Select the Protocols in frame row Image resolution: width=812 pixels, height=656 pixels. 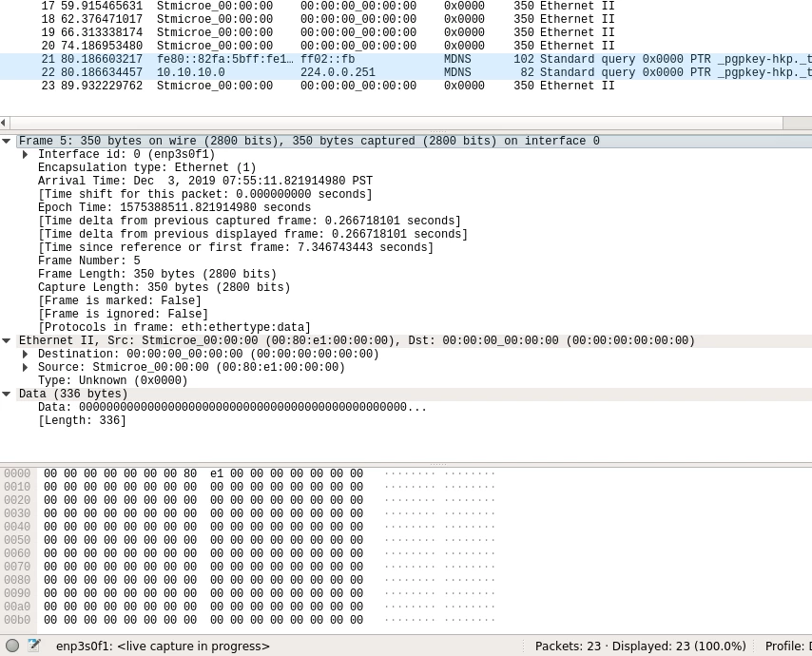click(174, 327)
